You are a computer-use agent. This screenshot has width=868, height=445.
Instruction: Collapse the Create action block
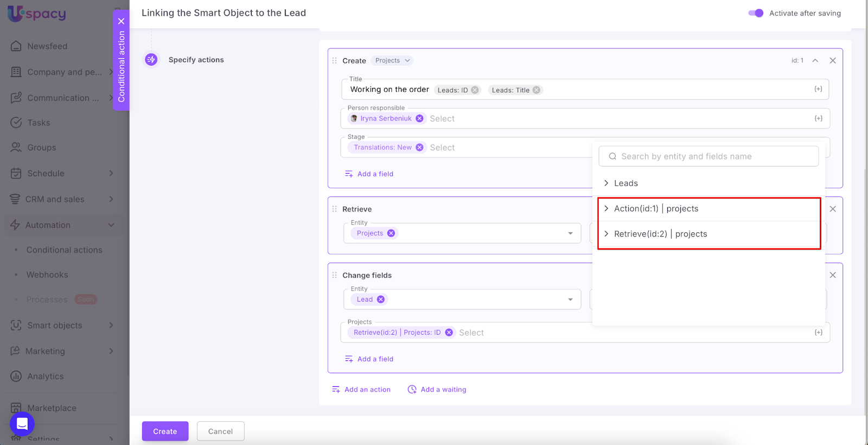[x=815, y=61]
